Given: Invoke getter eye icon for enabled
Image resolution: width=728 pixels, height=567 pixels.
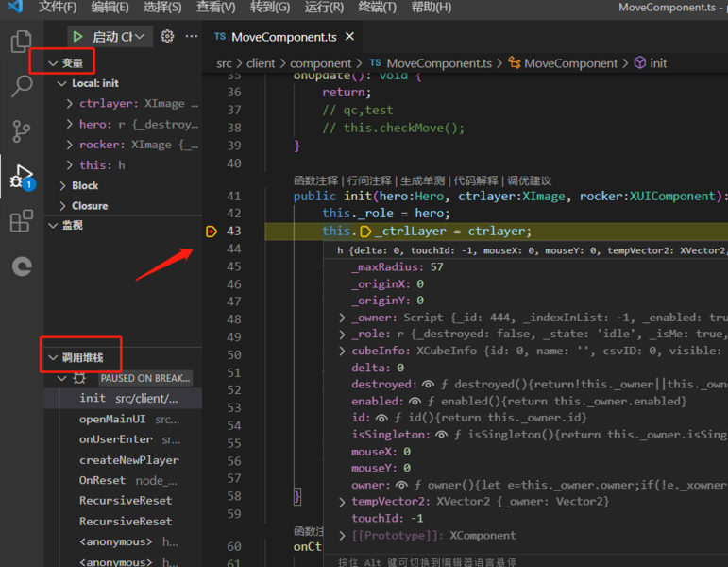Looking at the screenshot, I should point(415,401).
